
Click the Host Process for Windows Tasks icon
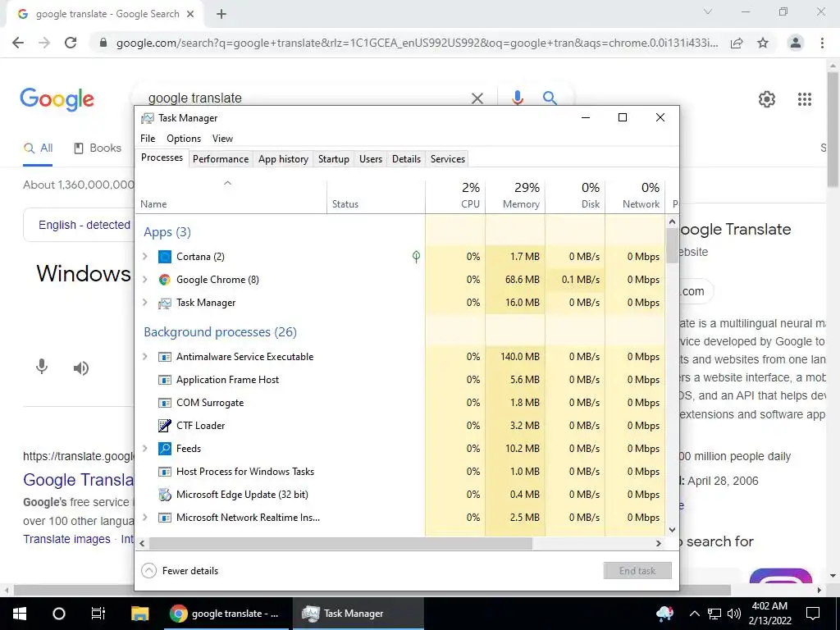click(x=164, y=472)
